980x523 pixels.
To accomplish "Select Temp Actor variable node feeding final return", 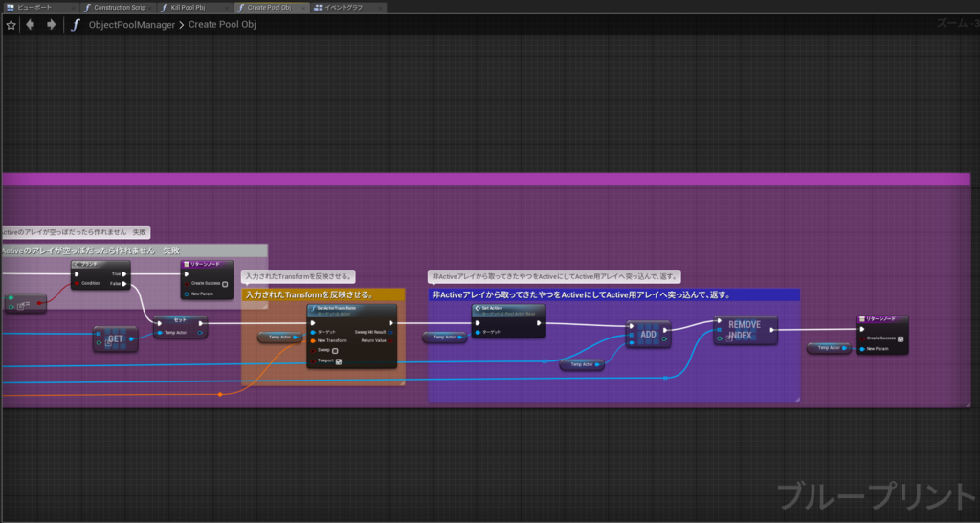I will coord(829,348).
